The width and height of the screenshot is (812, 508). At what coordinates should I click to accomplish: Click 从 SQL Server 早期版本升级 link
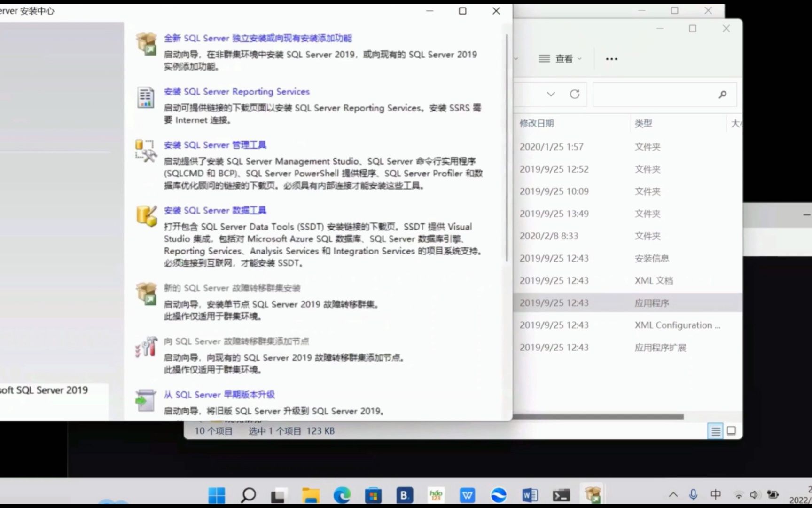219,395
